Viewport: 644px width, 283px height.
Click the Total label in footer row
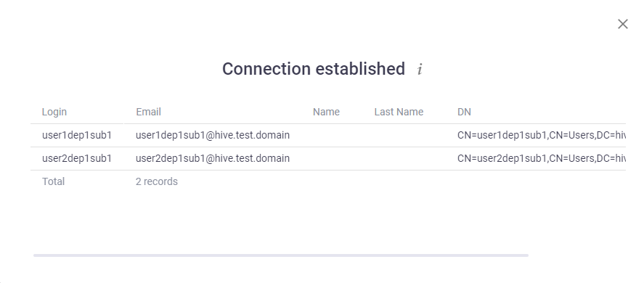click(x=54, y=181)
